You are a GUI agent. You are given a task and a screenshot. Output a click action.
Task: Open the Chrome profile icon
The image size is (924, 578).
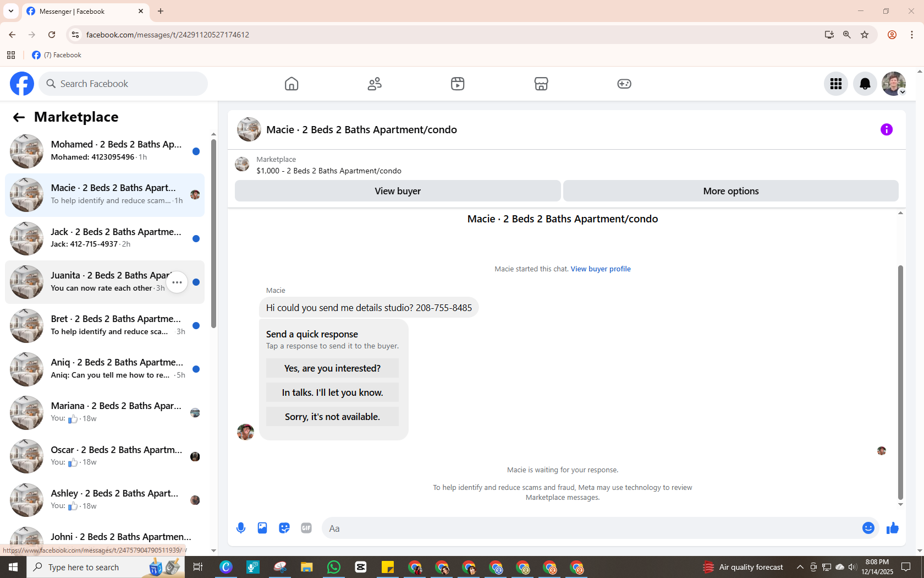point(892,35)
